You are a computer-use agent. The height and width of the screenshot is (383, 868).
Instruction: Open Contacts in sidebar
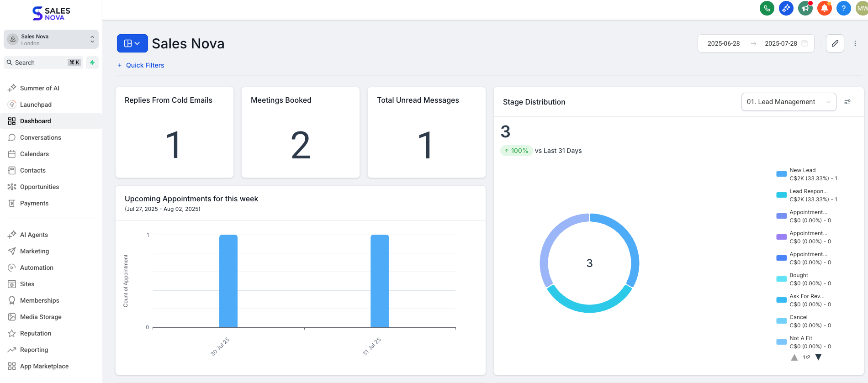[51, 170]
